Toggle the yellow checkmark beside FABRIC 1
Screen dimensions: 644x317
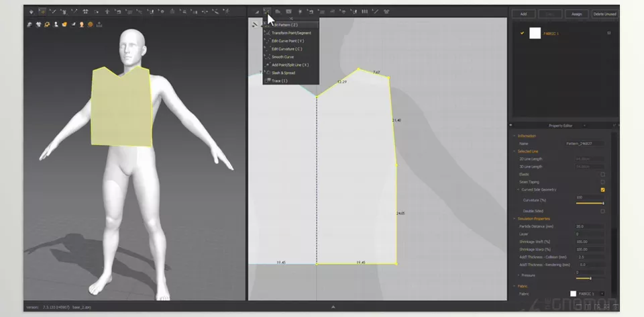click(x=522, y=33)
